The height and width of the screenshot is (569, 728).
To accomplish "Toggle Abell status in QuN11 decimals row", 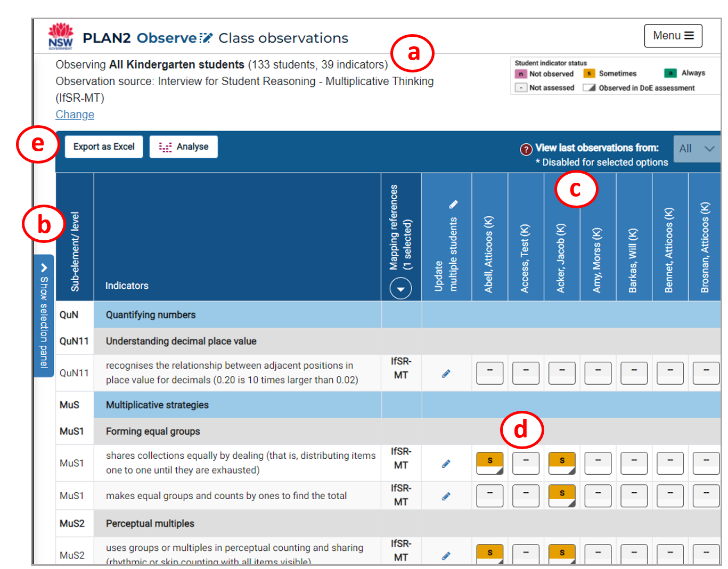I will click(490, 373).
